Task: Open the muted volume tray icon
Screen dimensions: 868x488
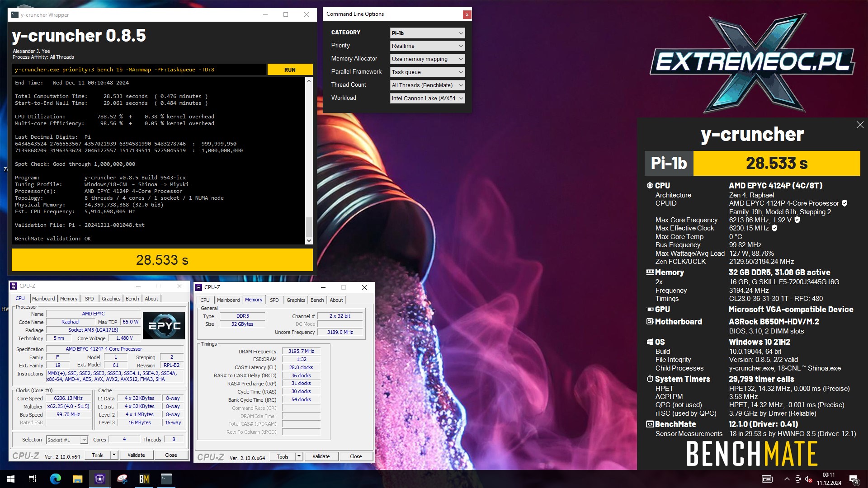Action: pos(809,479)
